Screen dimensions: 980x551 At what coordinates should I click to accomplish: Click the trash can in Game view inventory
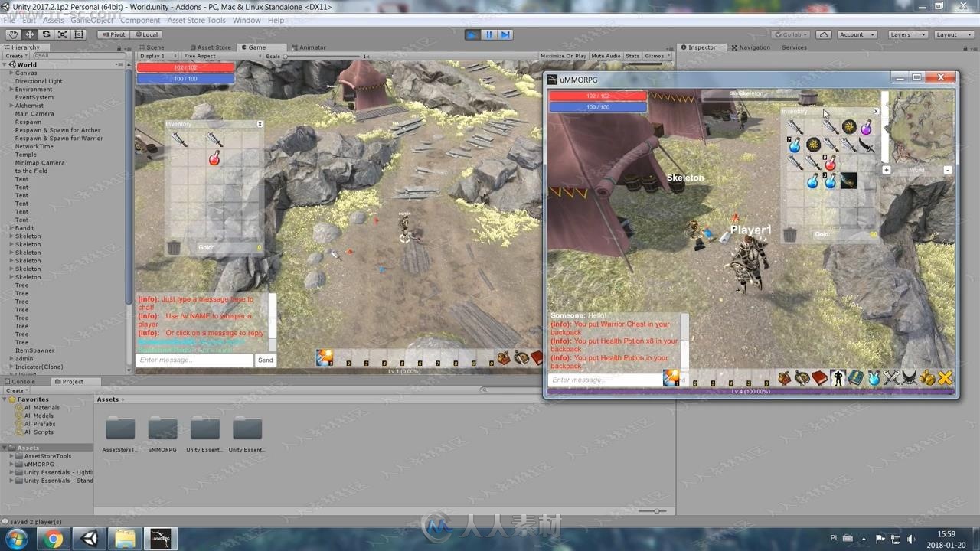(174, 247)
